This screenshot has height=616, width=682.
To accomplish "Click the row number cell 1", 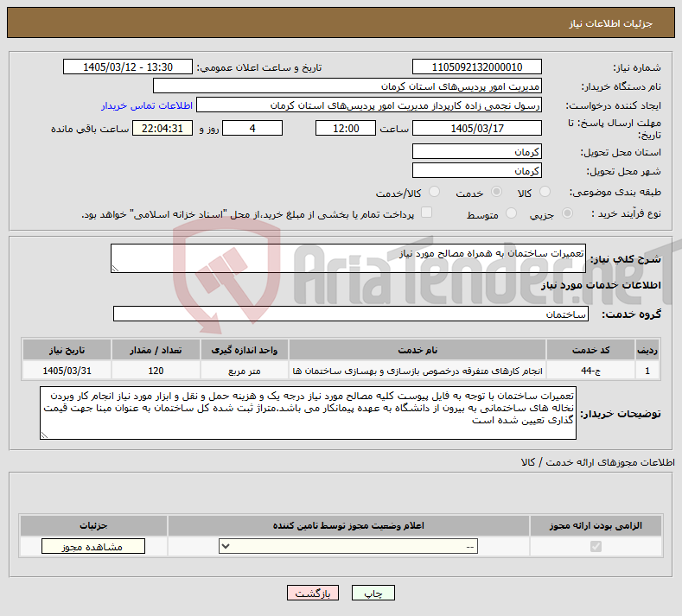I will (647, 371).
